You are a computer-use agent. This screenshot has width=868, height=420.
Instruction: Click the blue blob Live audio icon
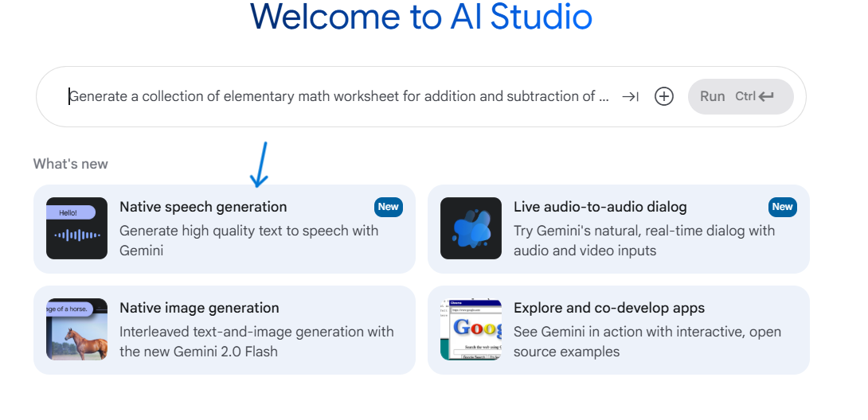tap(471, 228)
